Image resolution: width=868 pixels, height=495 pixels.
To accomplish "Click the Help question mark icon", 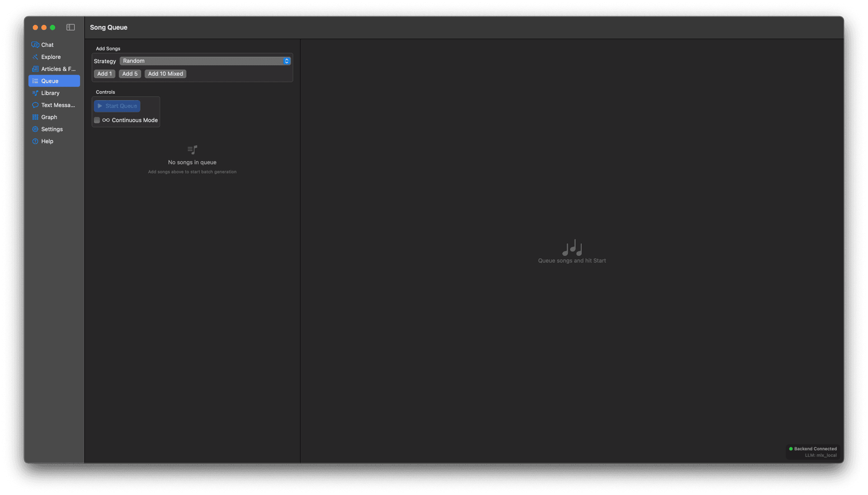I will pyautogui.click(x=35, y=141).
